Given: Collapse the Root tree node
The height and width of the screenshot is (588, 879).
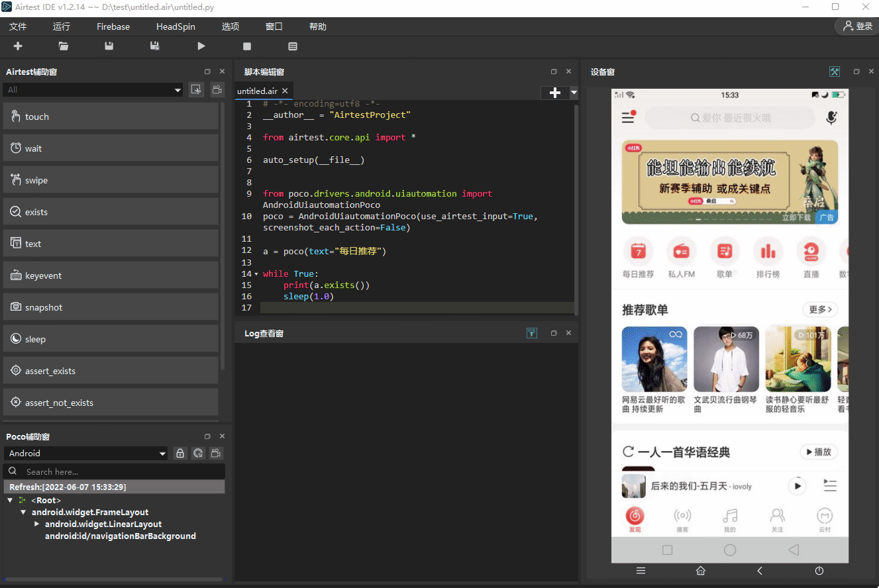Looking at the screenshot, I should click(x=10, y=500).
